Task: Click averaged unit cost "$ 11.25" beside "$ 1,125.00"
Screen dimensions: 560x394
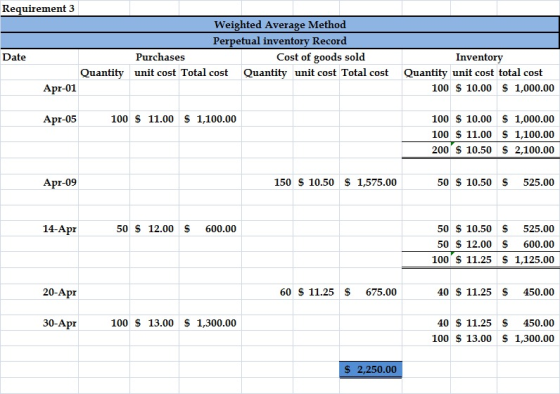Action: [474, 260]
